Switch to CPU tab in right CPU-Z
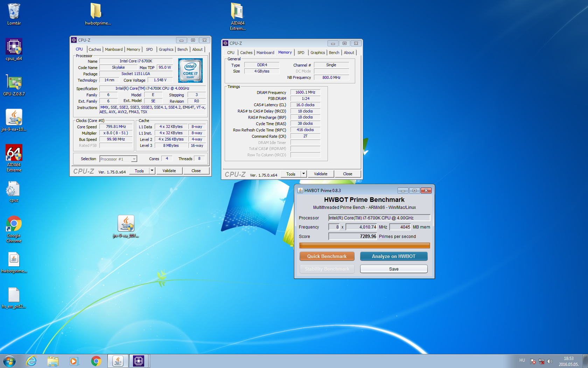 [231, 53]
